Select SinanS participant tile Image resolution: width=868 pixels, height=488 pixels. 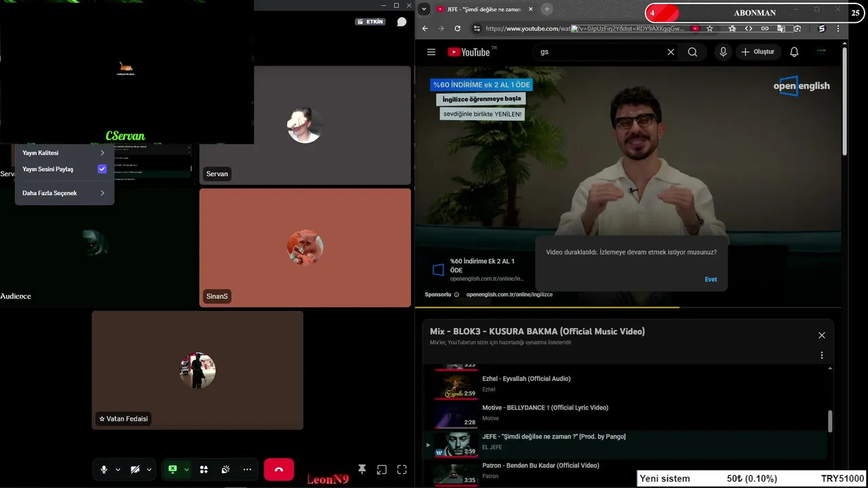tap(305, 248)
